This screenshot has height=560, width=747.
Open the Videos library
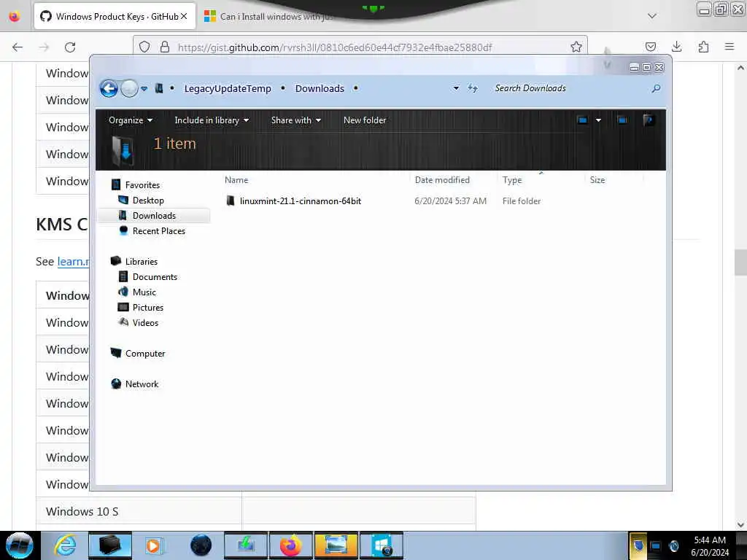(x=145, y=322)
